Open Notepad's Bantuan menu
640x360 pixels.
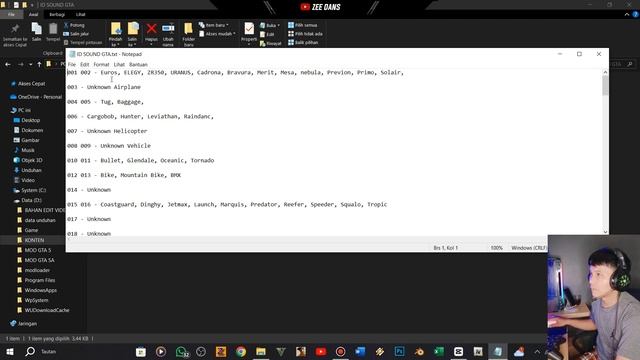coord(138,64)
